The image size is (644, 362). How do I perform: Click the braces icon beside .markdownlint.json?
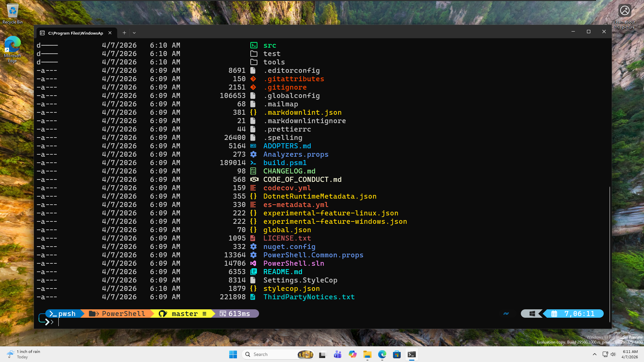(x=253, y=112)
